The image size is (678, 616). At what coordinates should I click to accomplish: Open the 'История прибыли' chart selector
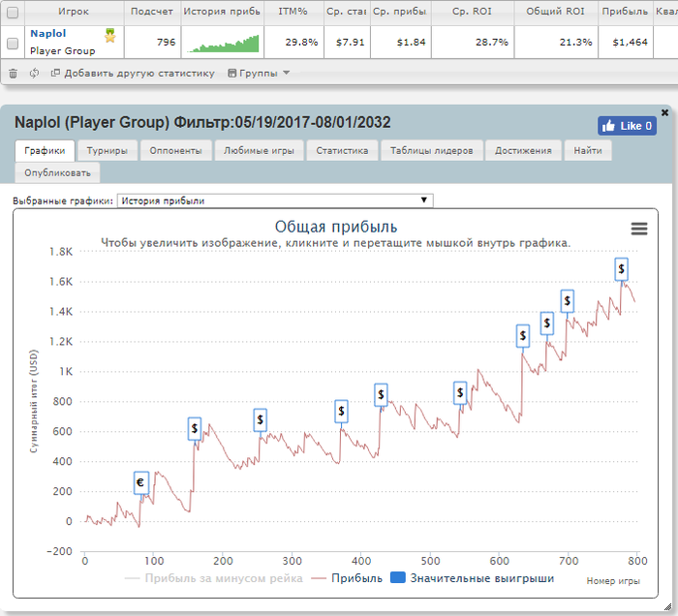click(275, 200)
